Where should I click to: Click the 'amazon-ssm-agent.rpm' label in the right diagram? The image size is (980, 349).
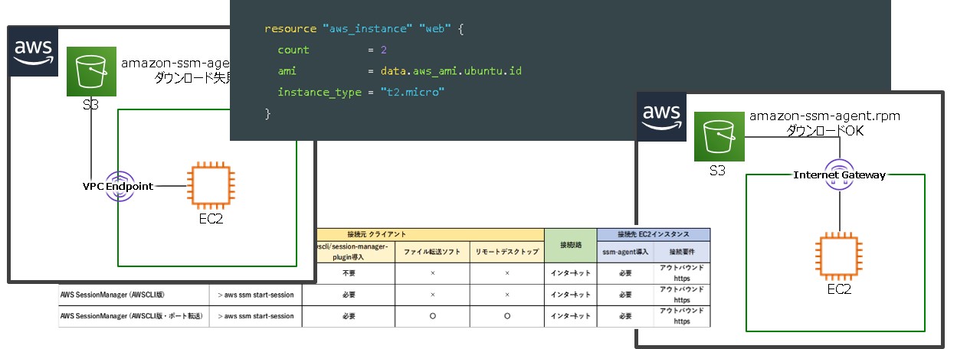pos(824,116)
